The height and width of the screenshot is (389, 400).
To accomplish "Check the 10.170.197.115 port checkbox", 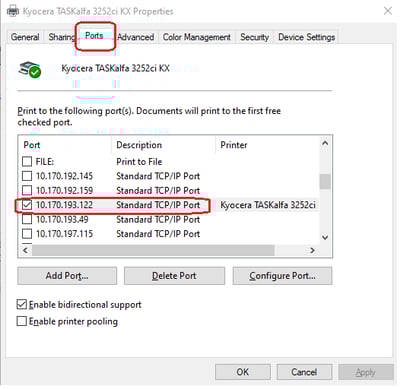I will pyautogui.click(x=27, y=234).
